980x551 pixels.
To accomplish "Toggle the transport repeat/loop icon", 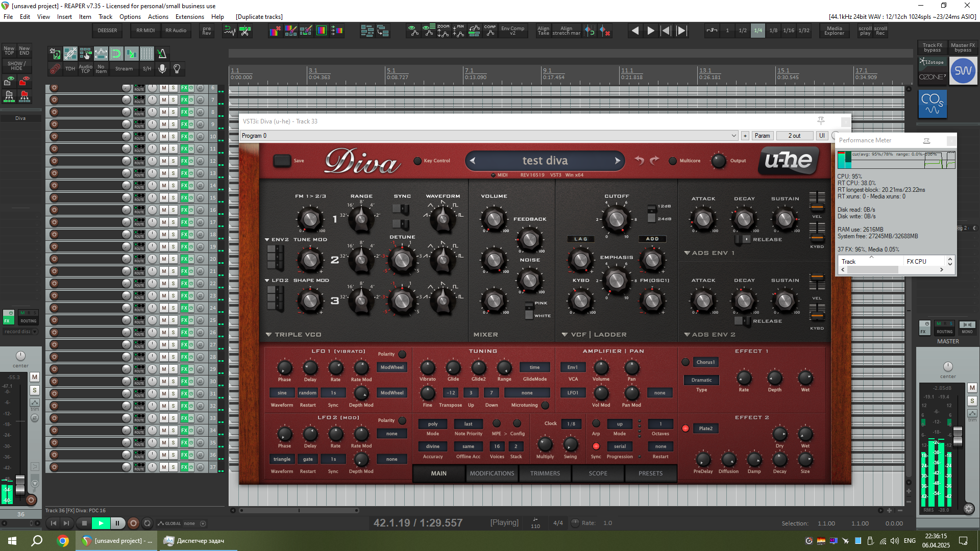I will [148, 523].
